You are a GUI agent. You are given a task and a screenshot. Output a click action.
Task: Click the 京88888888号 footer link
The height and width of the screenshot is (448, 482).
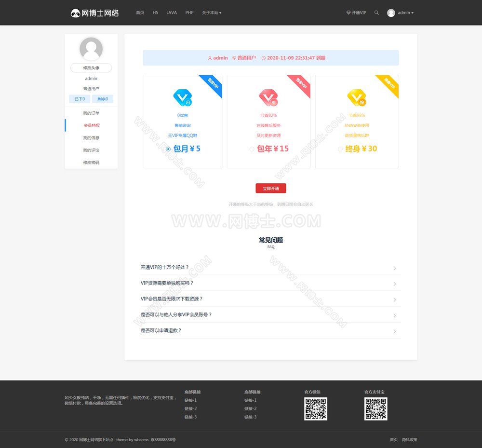[x=163, y=440]
